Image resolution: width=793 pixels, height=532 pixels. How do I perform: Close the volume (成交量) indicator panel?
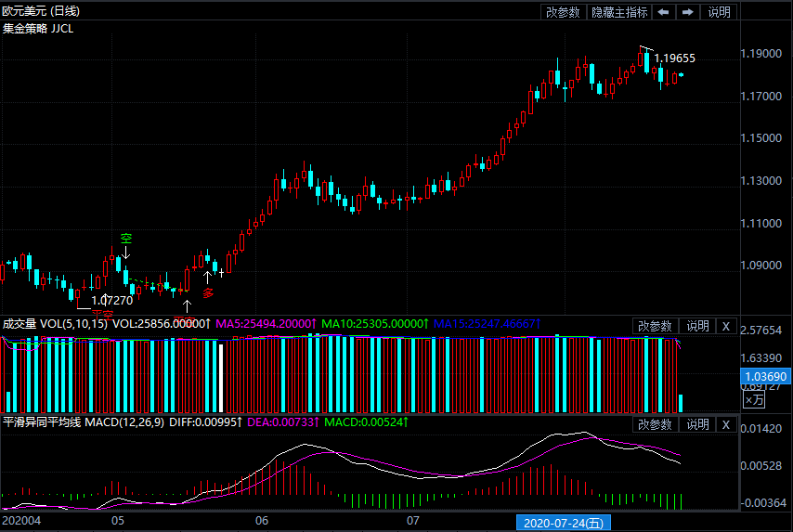[726, 326]
